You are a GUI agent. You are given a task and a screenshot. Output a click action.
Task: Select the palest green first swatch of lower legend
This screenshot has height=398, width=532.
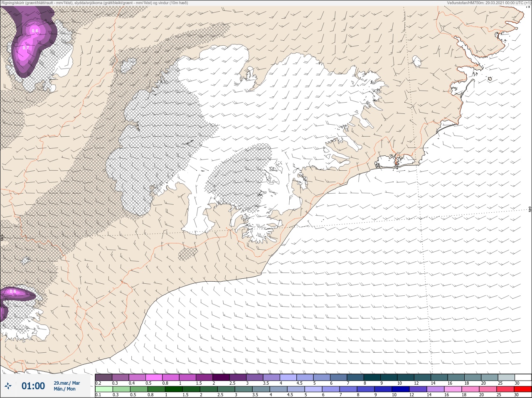[103, 389]
